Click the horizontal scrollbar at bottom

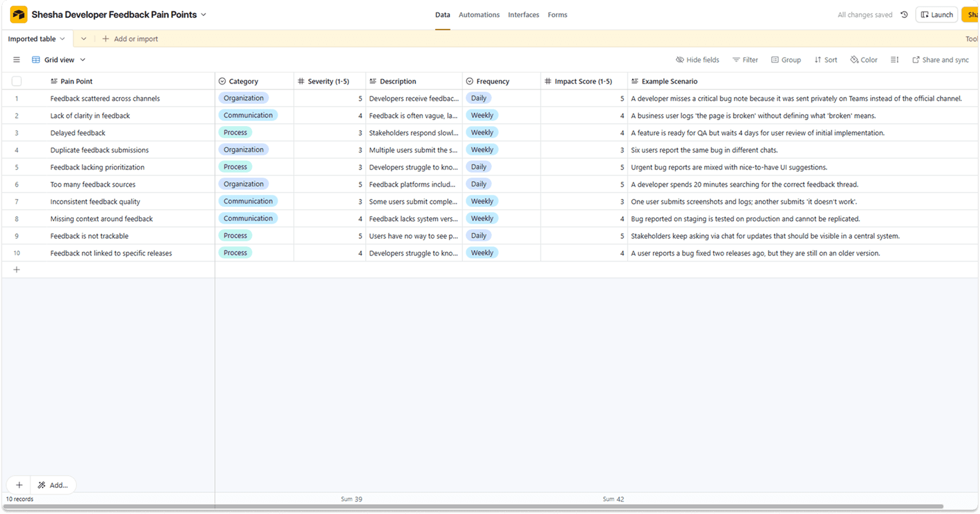pyautogui.click(x=473, y=506)
